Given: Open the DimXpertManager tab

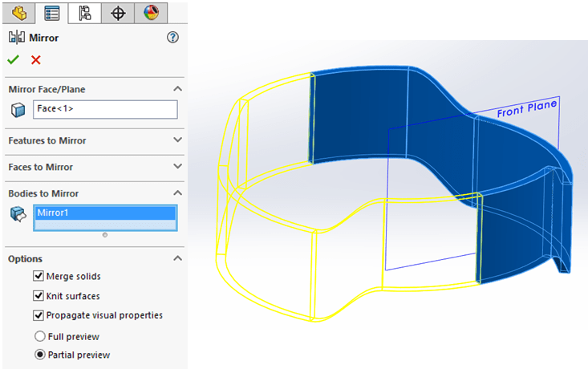Looking at the screenshot, I should [x=118, y=12].
